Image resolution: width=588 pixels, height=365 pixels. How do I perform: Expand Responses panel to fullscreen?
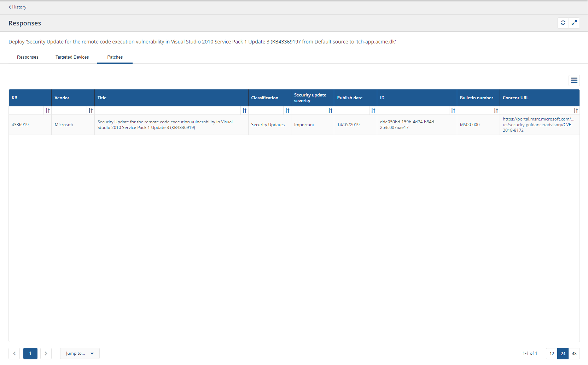tap(574, 23)
